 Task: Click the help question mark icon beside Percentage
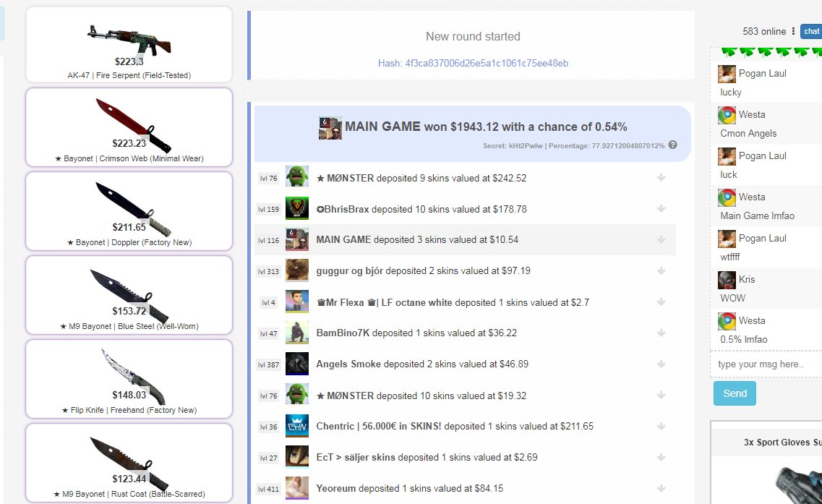coord(672,145)
